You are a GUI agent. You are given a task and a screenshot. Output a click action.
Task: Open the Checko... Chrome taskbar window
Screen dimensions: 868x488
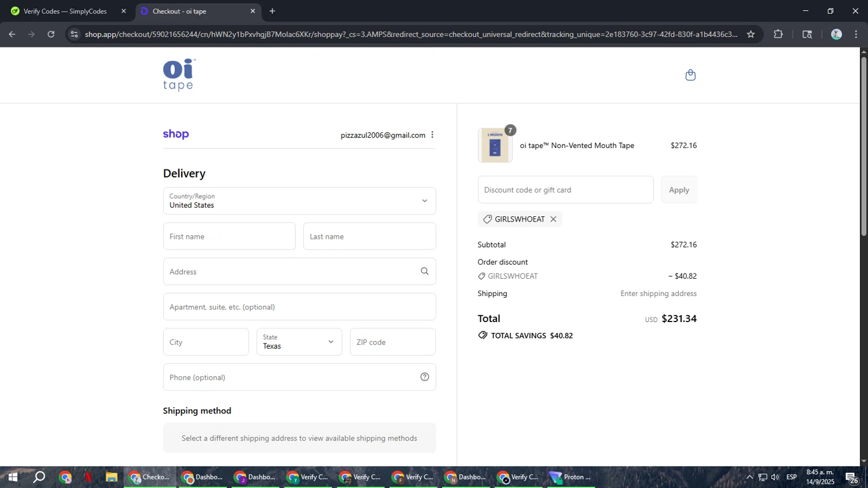150,477
